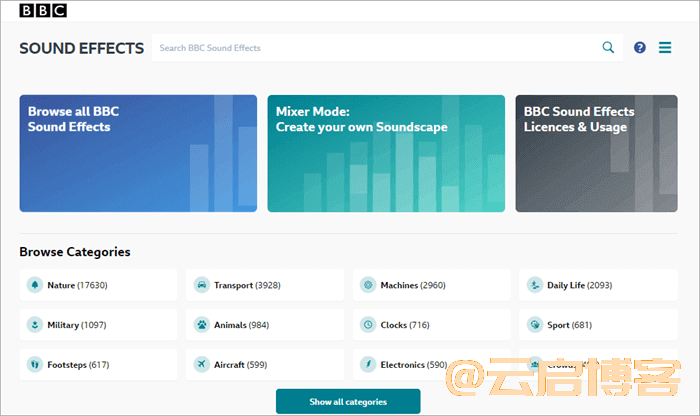Click the Machines gear icon
Screen dimensions: 700x416
pos(368,285)
